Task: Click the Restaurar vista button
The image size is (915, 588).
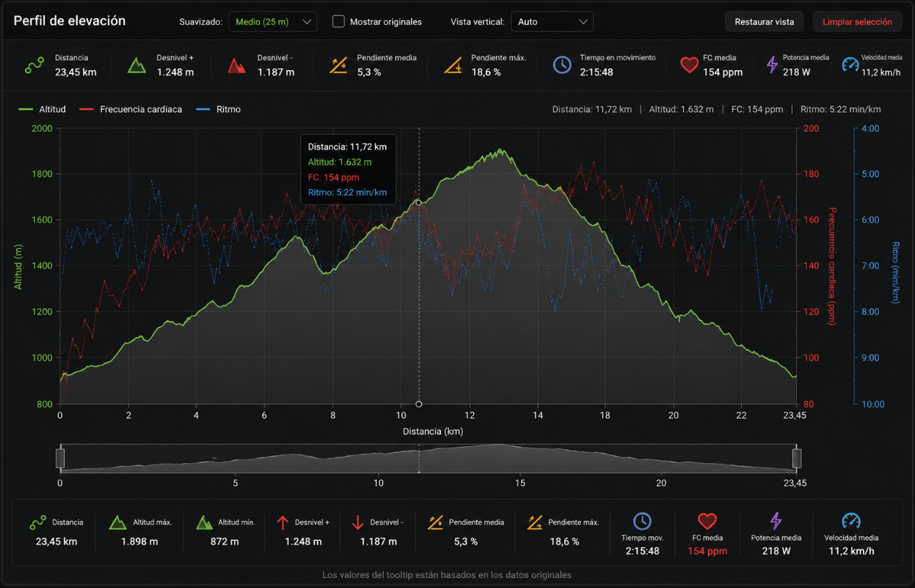Action: pos(764,21)
